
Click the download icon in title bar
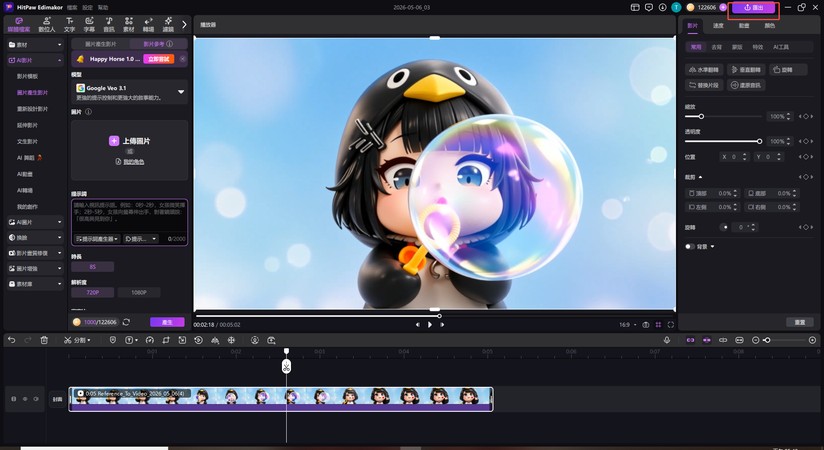tap(663, 7)
